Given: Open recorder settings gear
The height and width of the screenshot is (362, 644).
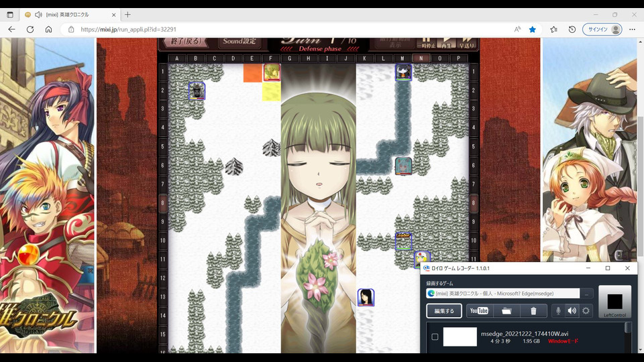Looking at the screenshot, I should click(586, 310).
